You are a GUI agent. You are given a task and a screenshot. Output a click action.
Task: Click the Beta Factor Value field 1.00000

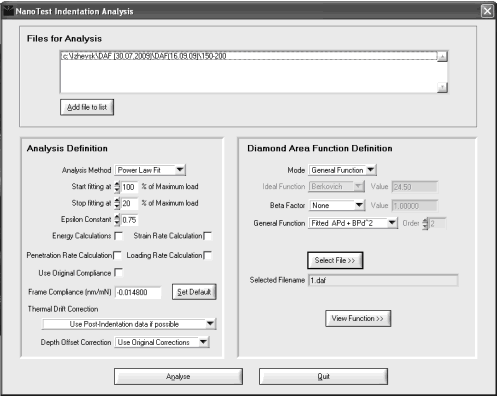(415, 206)
